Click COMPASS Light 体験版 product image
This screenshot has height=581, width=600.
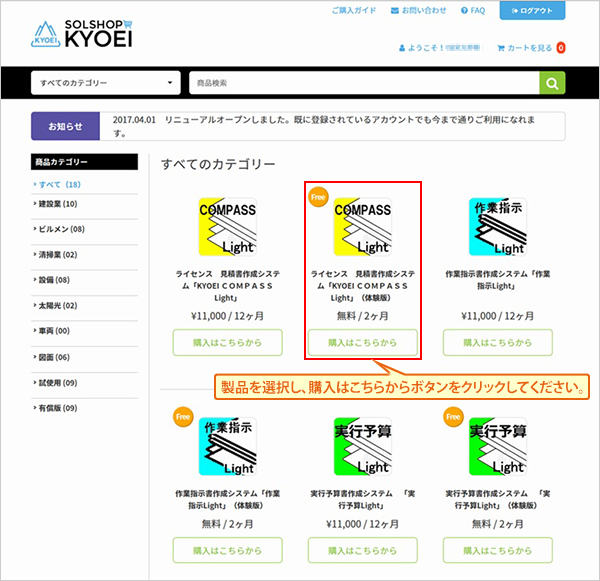pyautogui.click(x=362, y=227)
